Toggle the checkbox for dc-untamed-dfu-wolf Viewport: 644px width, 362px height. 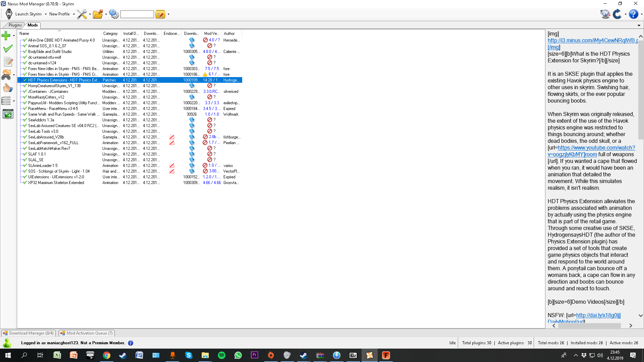click(25, 57)
